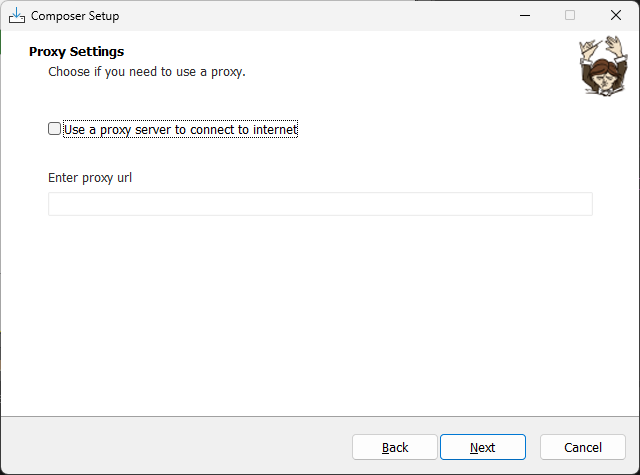Click the greyed-out maximize window icon

coord(570,16)
